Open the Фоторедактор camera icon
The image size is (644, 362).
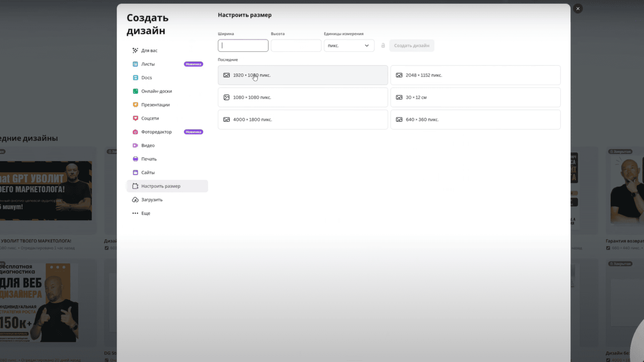pyautogui.click(x=135, y=132)
